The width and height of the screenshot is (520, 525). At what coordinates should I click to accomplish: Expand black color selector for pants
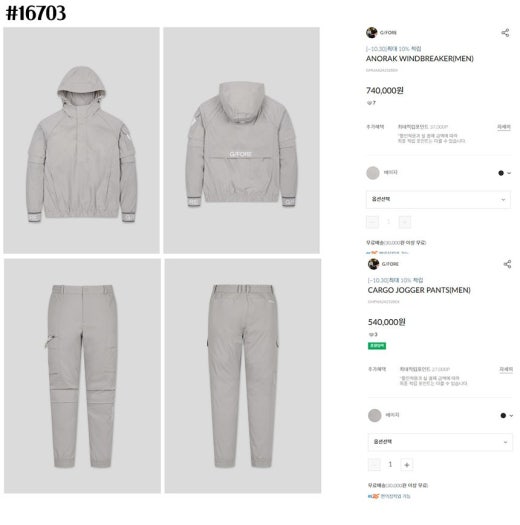(507, 416)
